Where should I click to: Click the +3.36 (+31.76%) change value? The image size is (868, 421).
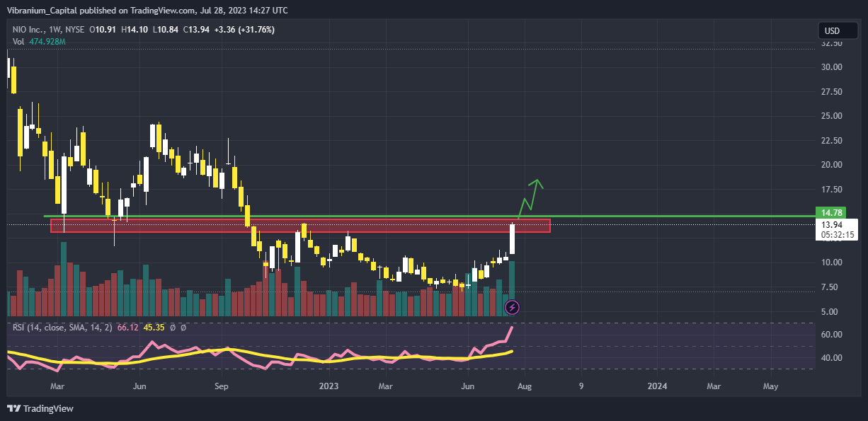point(245,30)
